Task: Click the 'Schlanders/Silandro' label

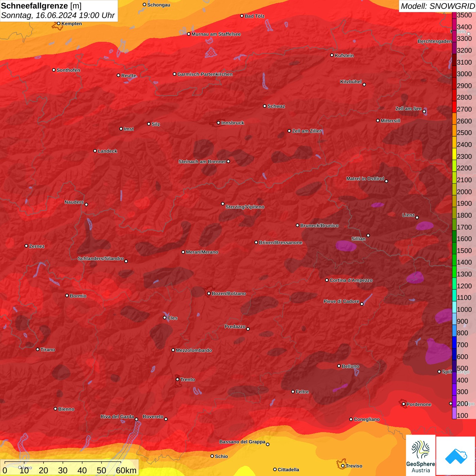Action: (x=101, y=258)
